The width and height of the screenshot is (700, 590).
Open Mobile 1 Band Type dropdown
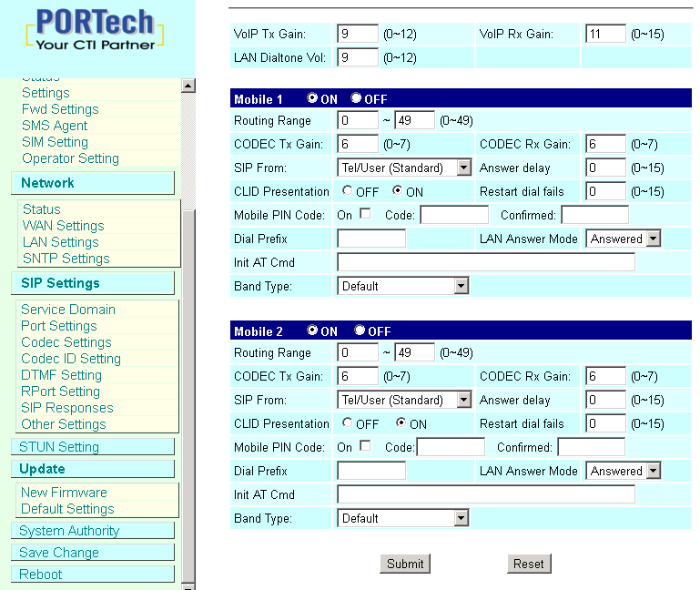(401, 286)
